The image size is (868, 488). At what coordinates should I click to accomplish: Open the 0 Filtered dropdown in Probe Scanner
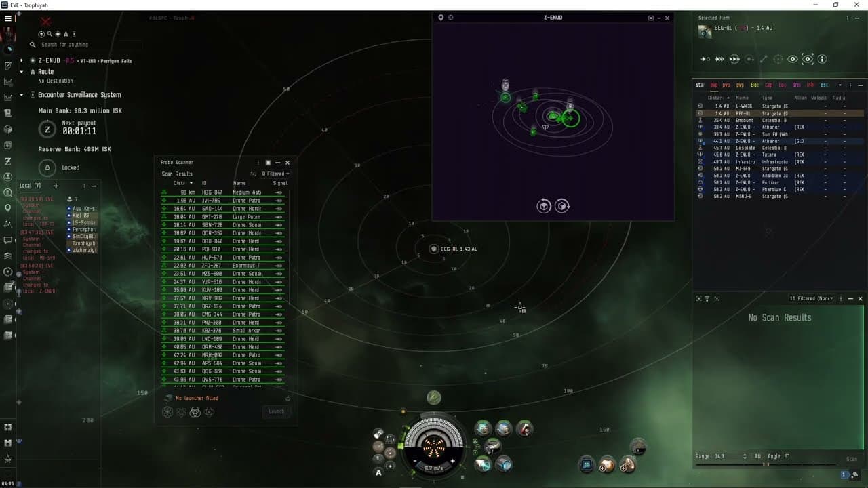tap(275, 174)
